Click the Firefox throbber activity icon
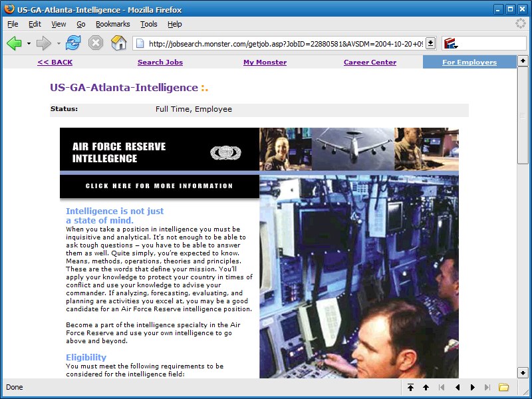The height and width of the screenshot is (399, 532). tap(520, 23)
